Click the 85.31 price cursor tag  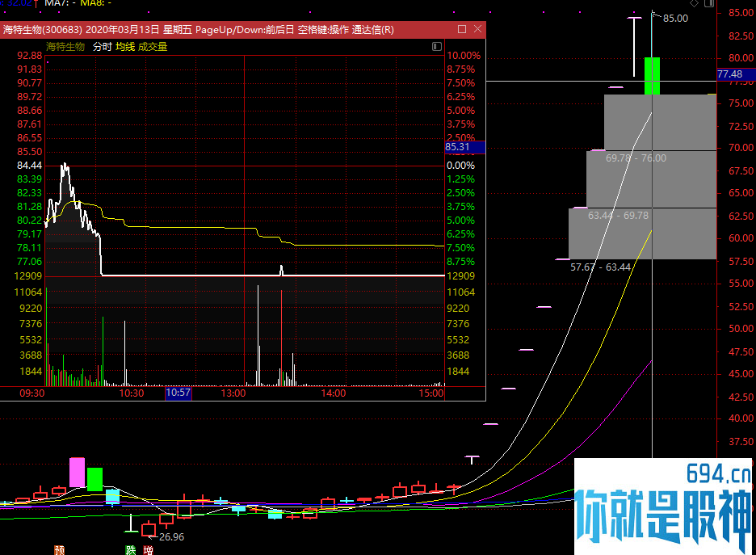tap(464, 147)
